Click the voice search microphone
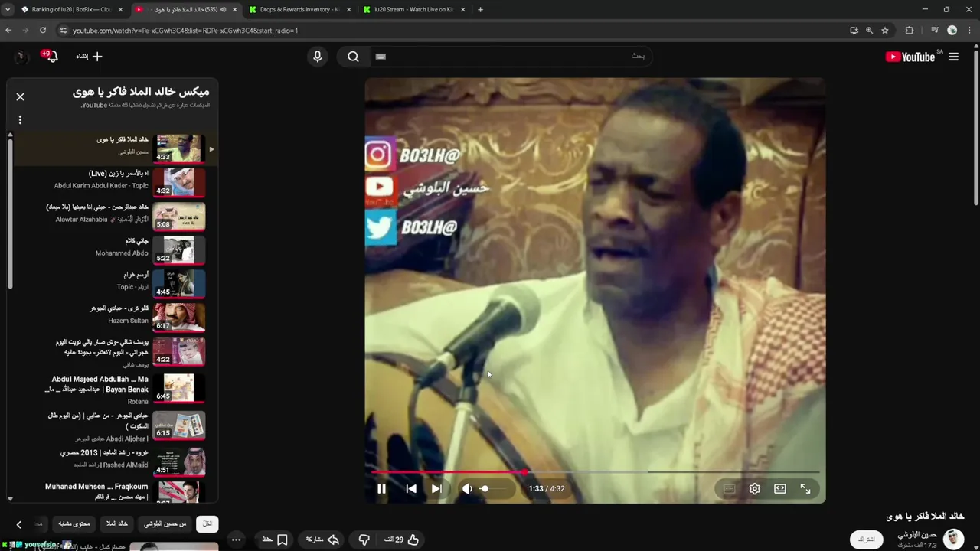The image size is (980, 551). 317,56
